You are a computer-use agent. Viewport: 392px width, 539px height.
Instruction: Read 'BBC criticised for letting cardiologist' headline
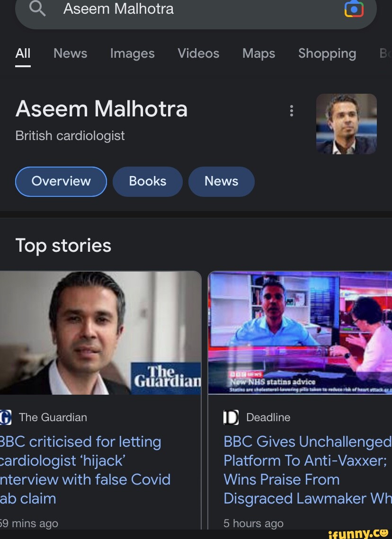click(x=85, y=469)
